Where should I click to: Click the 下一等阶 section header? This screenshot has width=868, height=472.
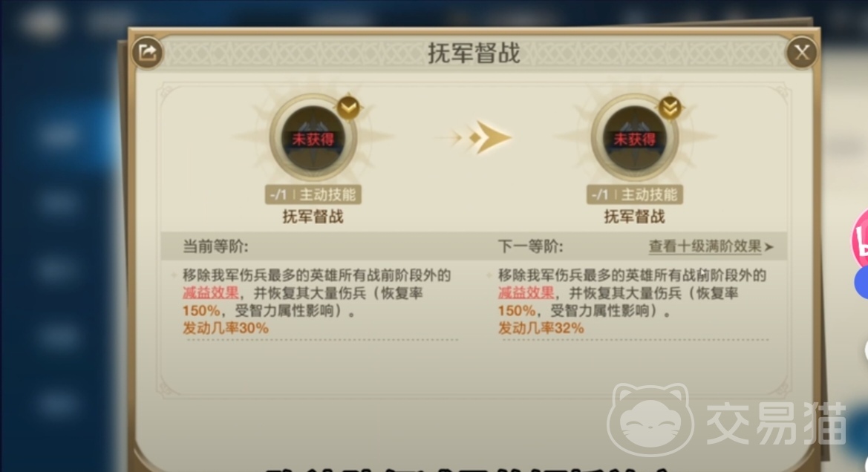(530, 246)
